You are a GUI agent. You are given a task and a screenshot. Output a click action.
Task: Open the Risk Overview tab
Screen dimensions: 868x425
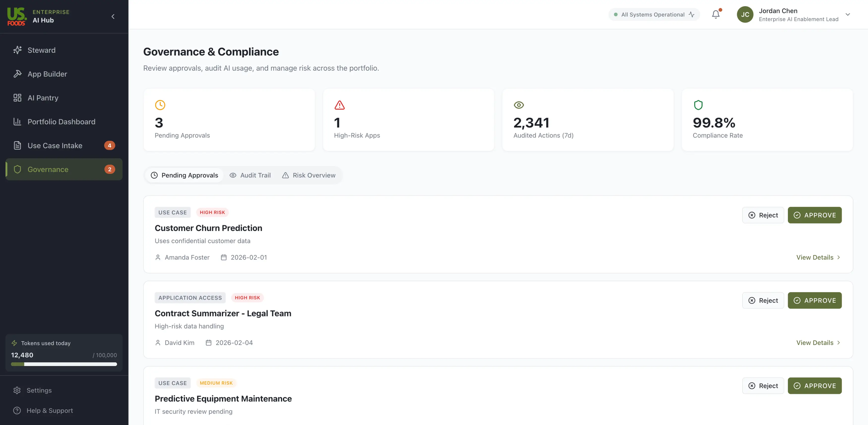click(309, 175)
